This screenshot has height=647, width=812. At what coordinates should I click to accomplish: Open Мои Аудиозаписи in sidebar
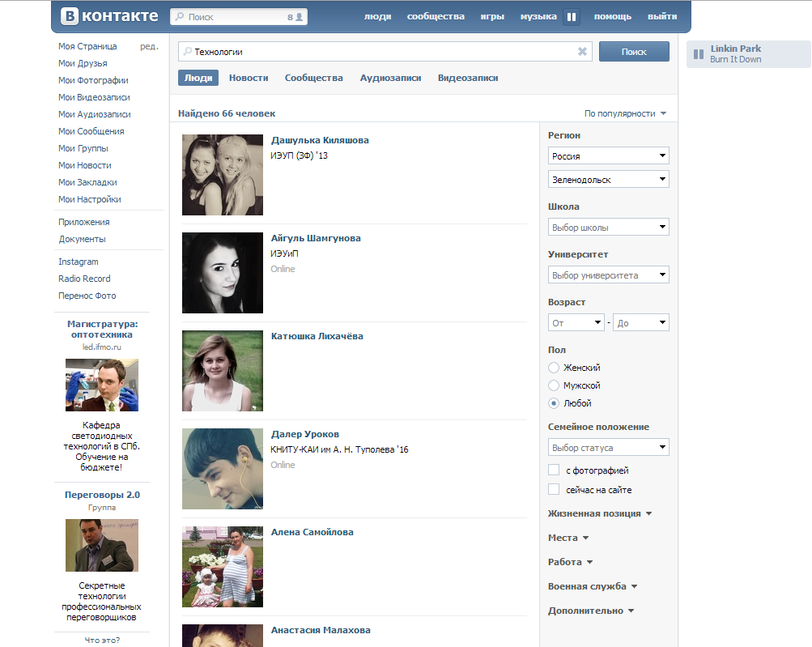[x=94, y=114]
